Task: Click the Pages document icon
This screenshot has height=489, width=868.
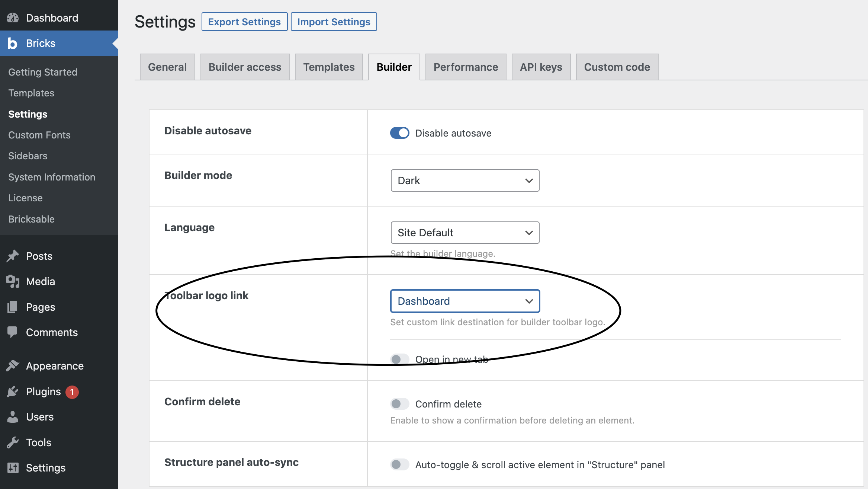Action: [x=13, y=307]
